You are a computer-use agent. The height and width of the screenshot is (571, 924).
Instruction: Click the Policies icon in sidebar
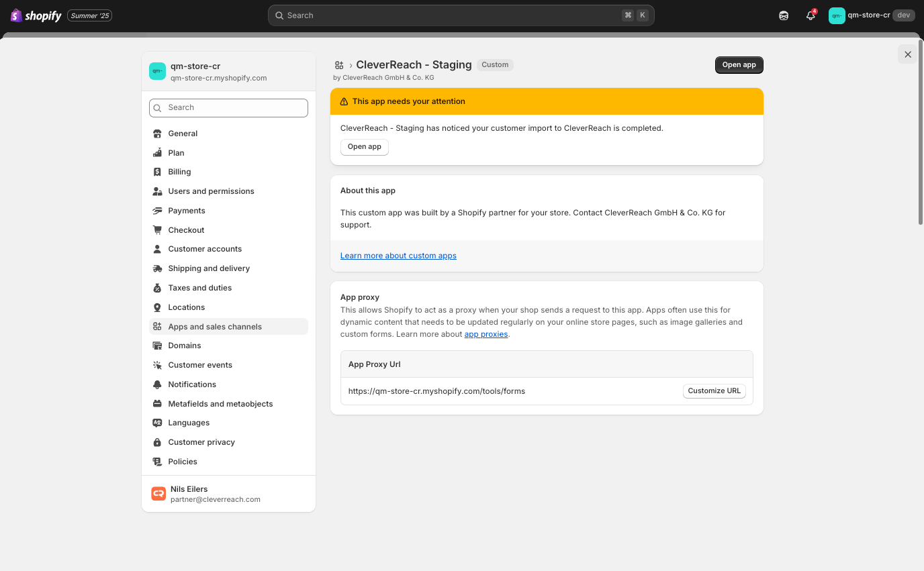[x=157, y=462]
